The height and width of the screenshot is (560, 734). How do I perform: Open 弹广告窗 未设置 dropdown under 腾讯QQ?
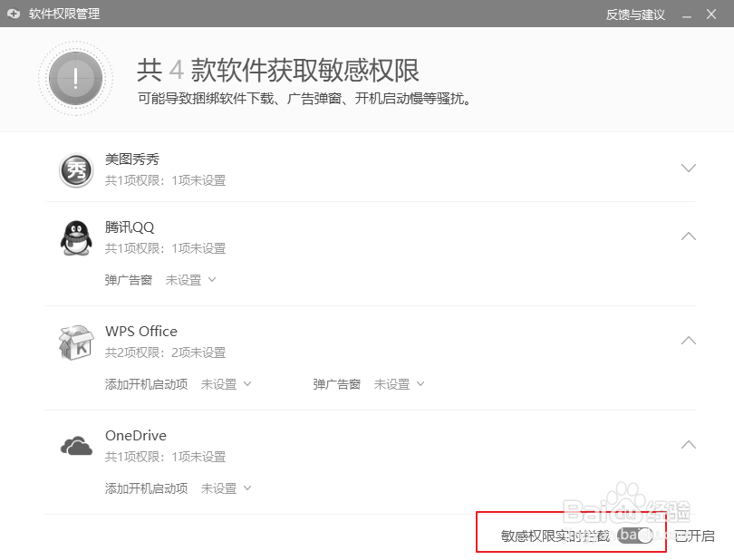[190, 280]
